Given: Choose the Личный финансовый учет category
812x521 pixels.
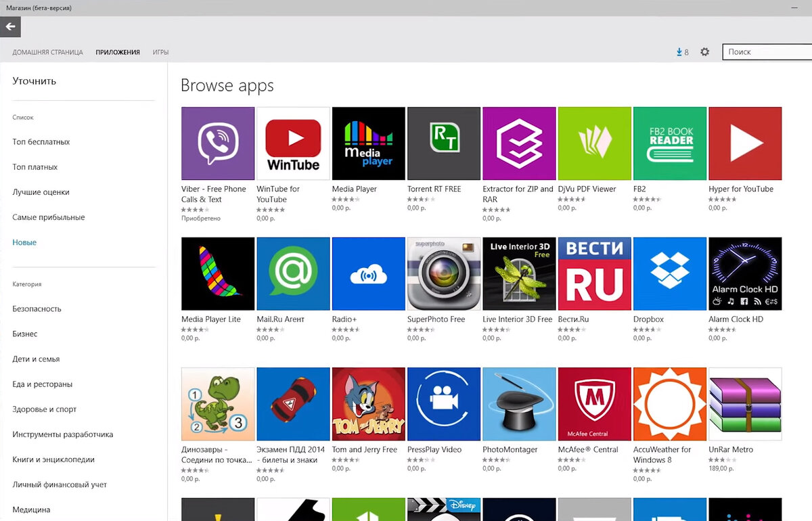Looking at the screenshot, I should [60, 484].
